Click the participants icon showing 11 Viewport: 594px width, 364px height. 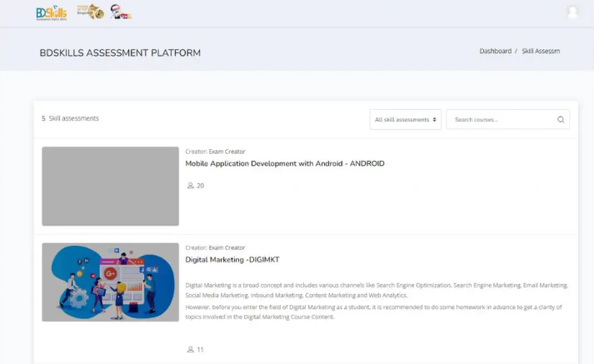(x=191, y=349)
